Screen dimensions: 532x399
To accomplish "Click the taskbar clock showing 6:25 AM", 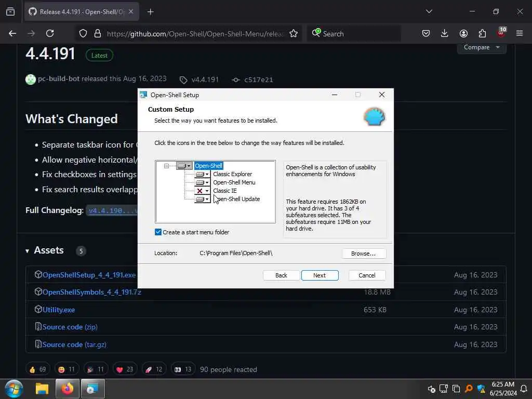I will point(503,389).
